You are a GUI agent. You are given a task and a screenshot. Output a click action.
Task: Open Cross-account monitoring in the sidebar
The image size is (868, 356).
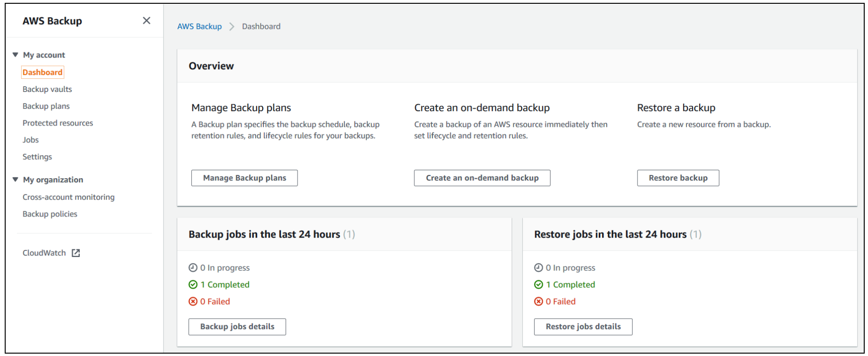[x=68, y=197]
